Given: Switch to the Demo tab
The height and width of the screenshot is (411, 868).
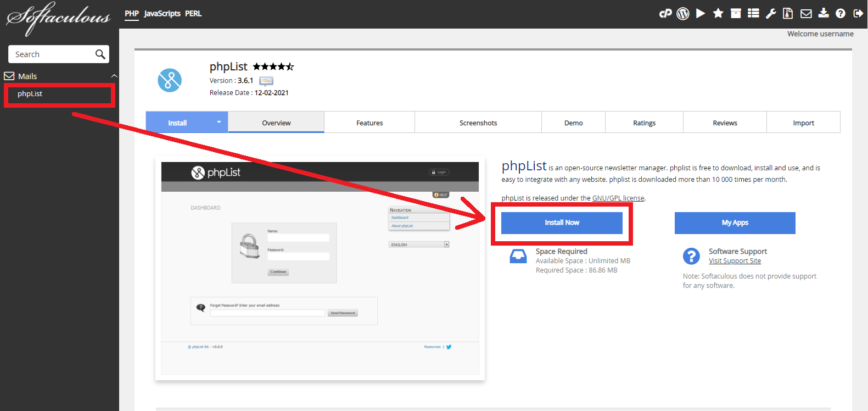Looking at the screenshot, I should pyautogui.click(x=574, y=123).
